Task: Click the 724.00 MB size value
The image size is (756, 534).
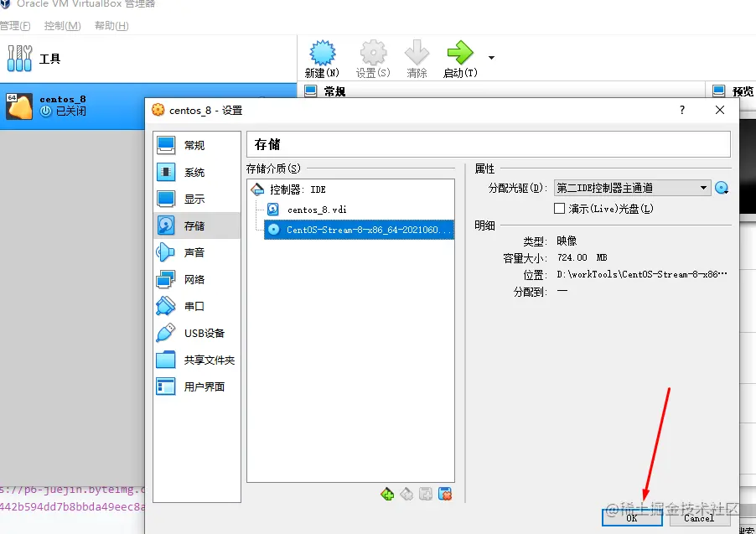Action: click(x=582, y=257)
